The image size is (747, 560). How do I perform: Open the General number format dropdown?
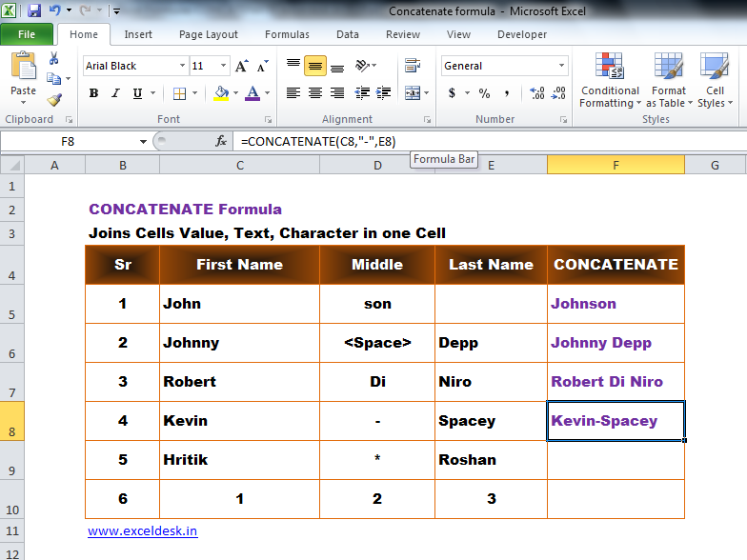point(562,66)
